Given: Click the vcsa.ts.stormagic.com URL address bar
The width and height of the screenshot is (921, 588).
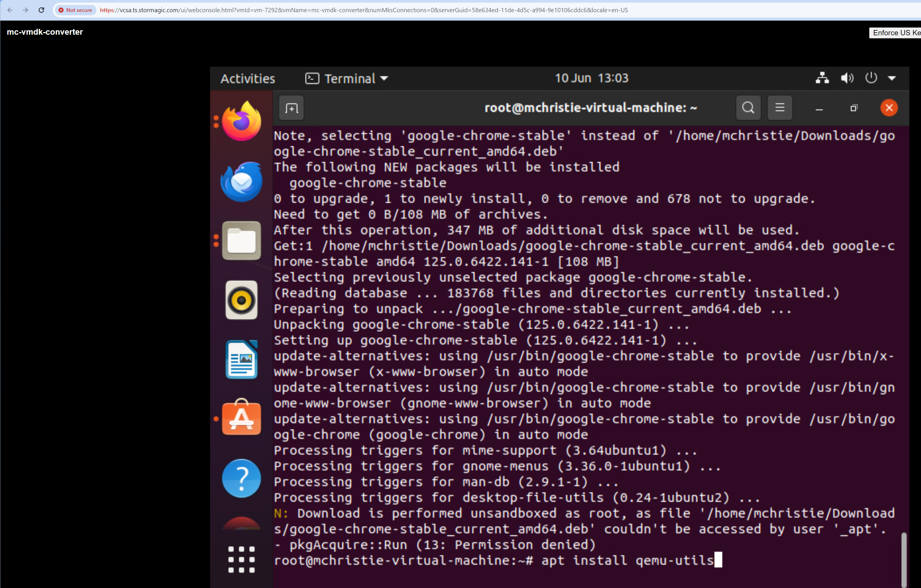Looking at the screenshot, I should [363, 10].
